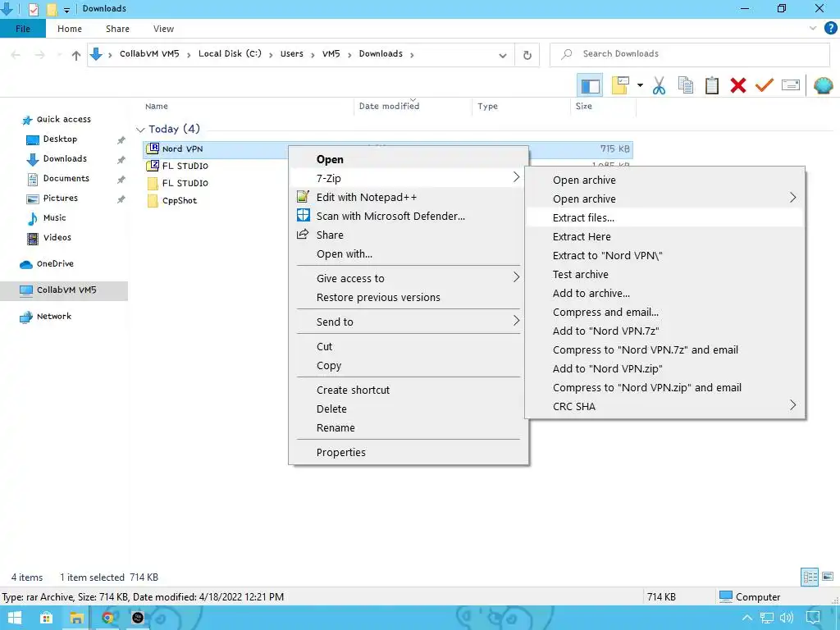This screenshot has height=630, width=840.
Task: Click the blue shell toolbar icon
Action: (823, 85)
